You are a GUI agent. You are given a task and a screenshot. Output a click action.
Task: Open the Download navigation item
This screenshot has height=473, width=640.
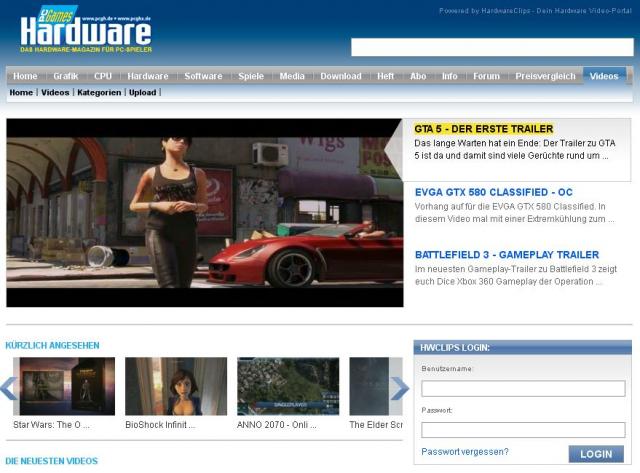point(341,76)
